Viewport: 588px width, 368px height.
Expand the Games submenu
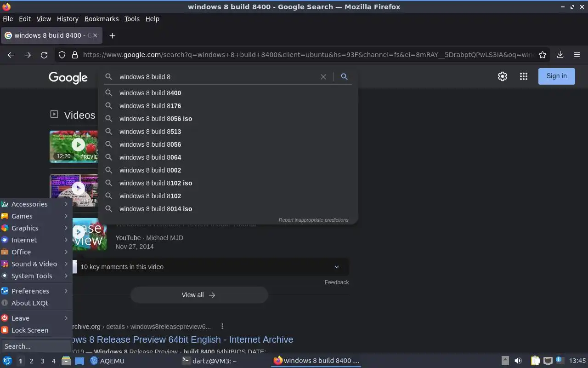pyautogui.click(x=36, y=216)
